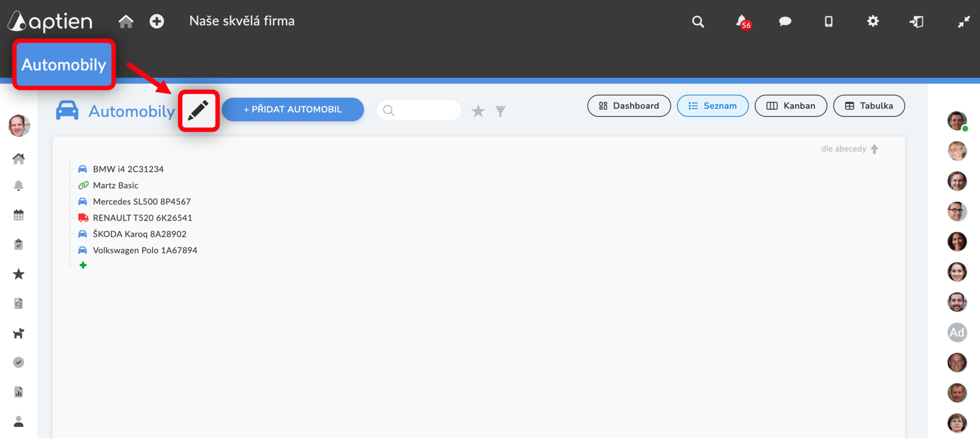Switch to Tabulka table view
Screen dimensions: 980x439
(869, 106)
